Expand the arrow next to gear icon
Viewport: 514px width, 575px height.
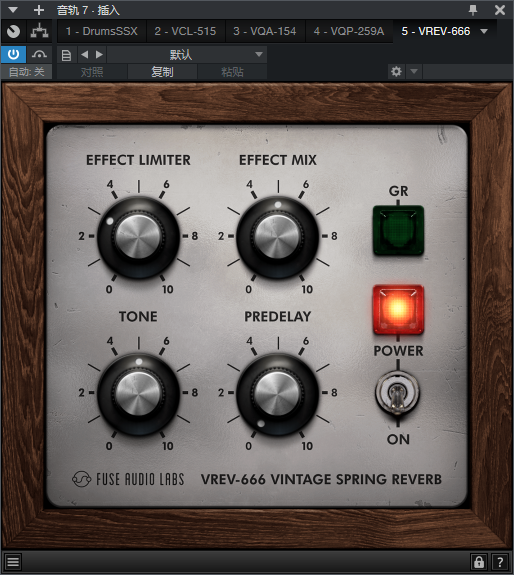coord(414,72)
